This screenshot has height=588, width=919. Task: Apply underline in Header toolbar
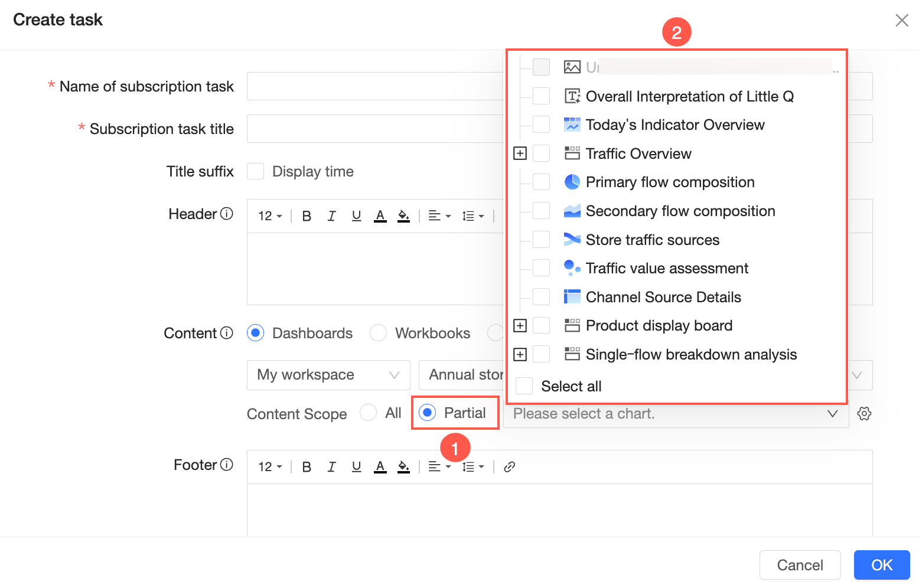tap(356, 216)
